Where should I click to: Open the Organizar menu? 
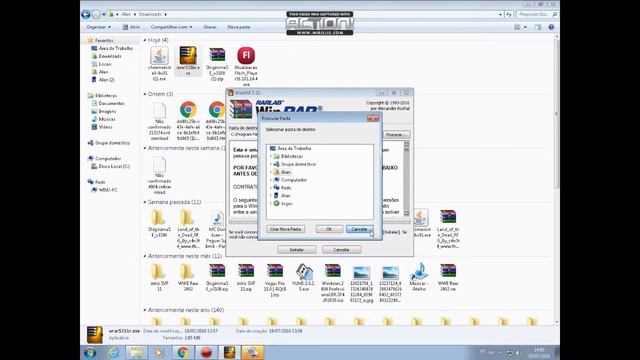click(98, 27)
